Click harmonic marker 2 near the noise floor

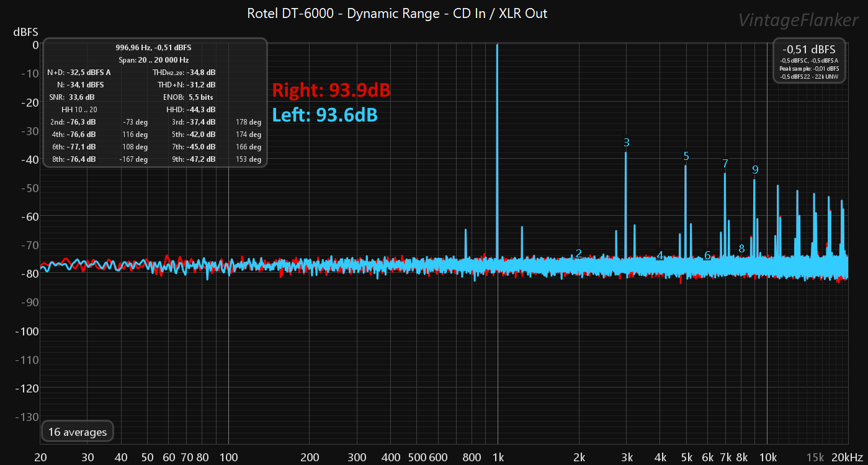click(x=579, y=253)
